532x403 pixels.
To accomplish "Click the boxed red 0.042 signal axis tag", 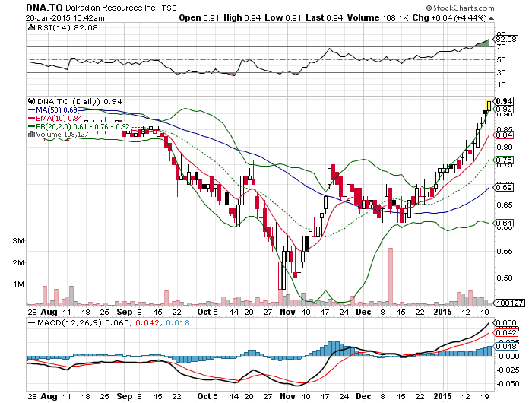I will tap(506, 333).
